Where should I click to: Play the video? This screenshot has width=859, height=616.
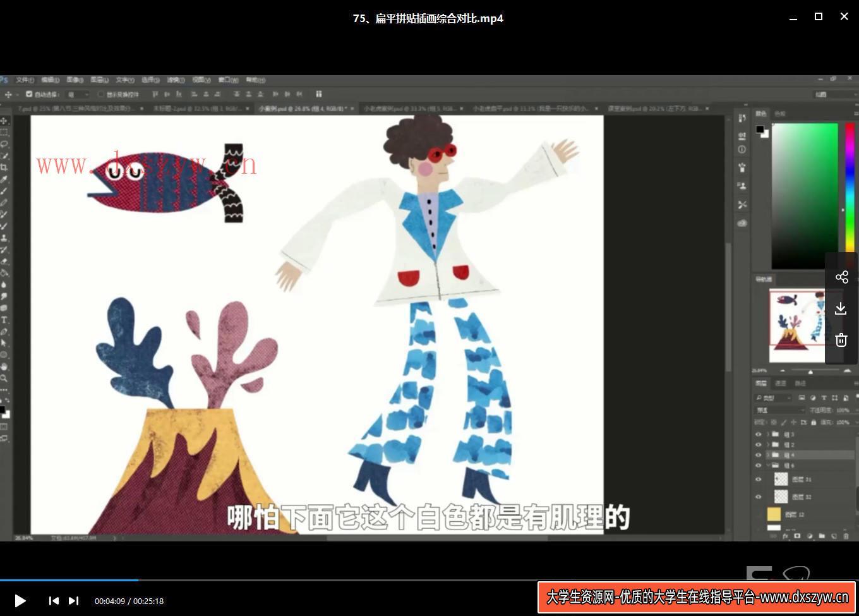(20, 601)
